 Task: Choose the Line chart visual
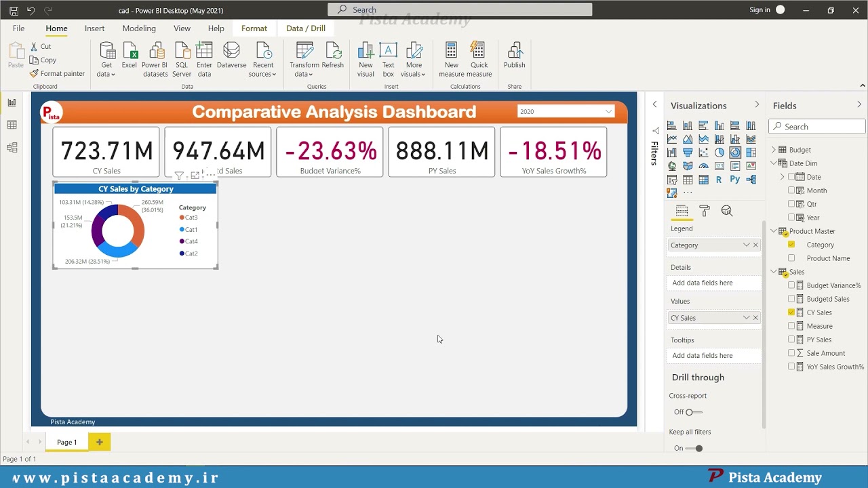671,139
